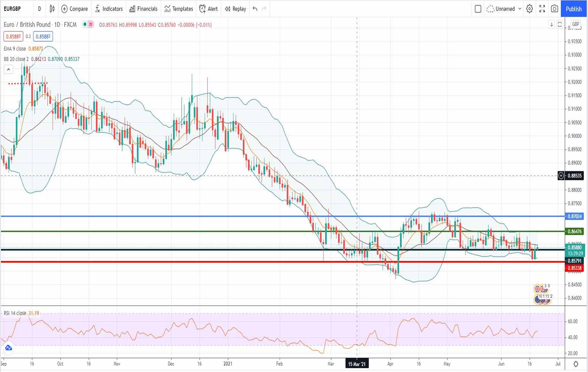588x372 pixels.
Task: Select the layout square icon
Action: 478,9
